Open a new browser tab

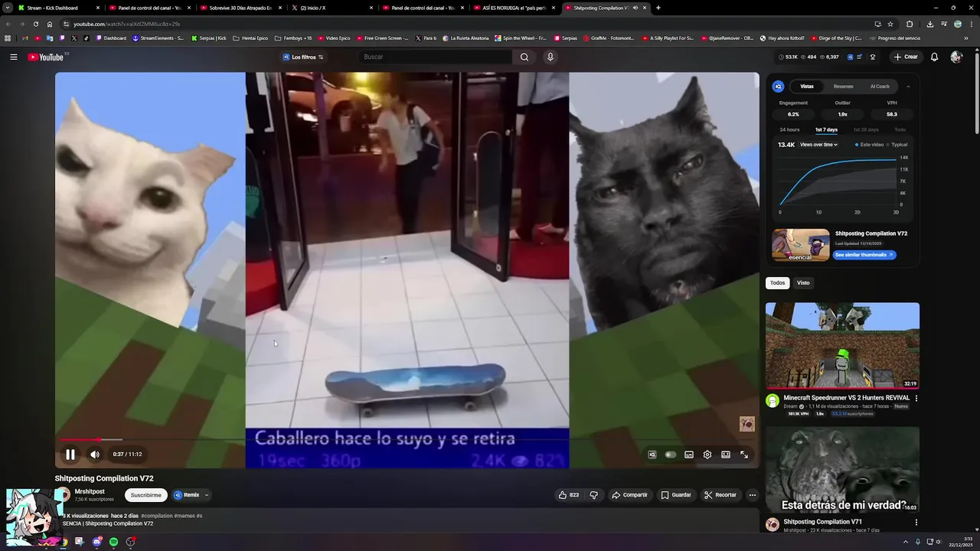coord(658,8)
